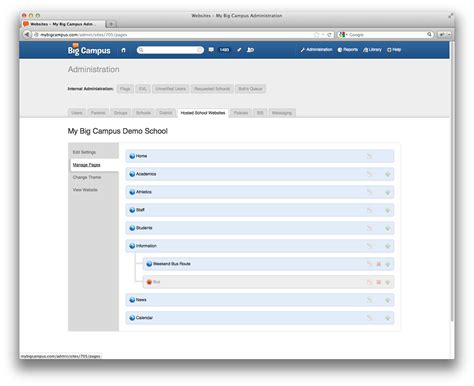Screen dimensions: 474x386
Task: Select the Hosted School Websites tab
Action: coord(203,113)
